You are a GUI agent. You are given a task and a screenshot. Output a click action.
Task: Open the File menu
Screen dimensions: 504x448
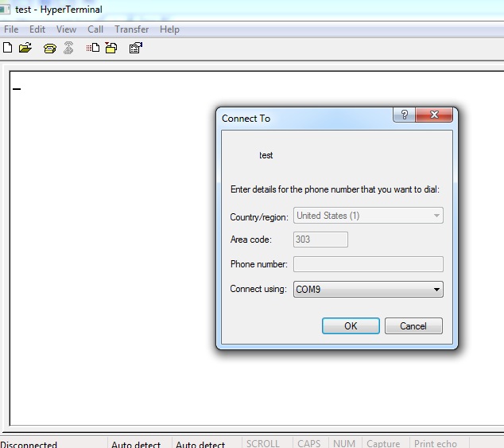11,29
